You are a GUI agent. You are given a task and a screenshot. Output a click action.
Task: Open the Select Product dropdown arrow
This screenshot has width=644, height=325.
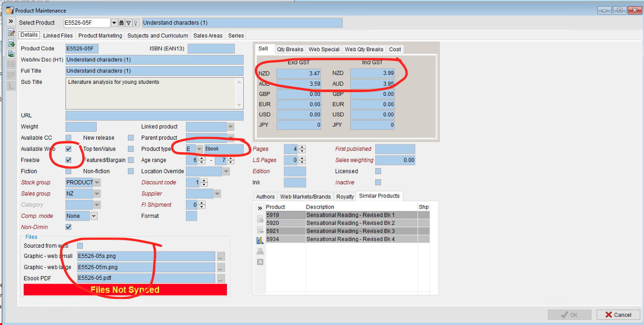[114, 23]
